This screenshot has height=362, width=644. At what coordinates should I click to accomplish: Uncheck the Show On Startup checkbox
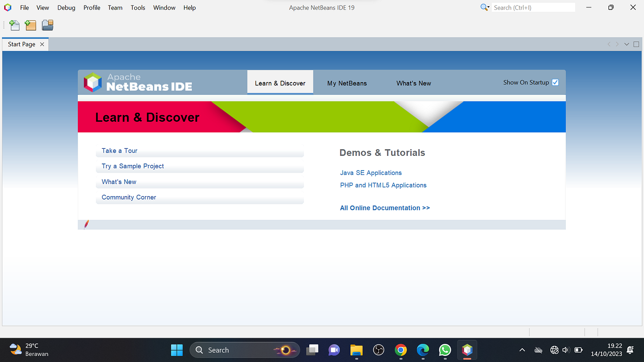point(555,82)
